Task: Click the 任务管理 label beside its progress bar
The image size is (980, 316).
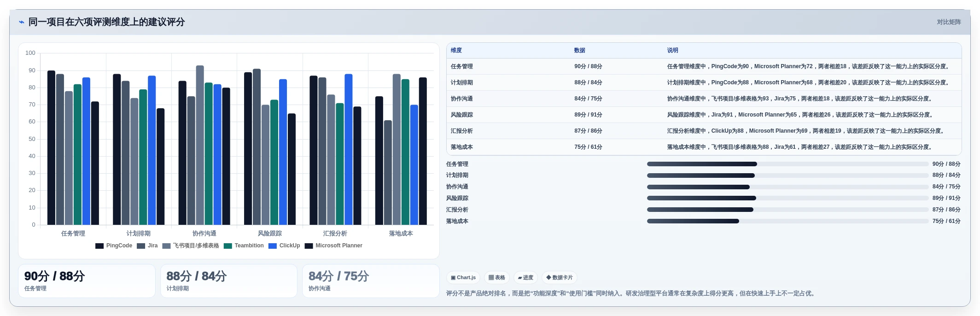Action: (x=457, y=164)
